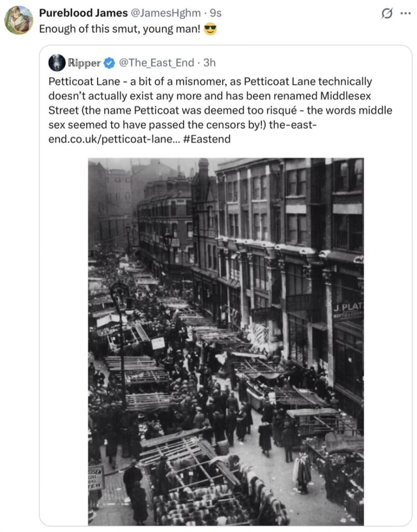
Task: Open Pureblood James's profile avatar
Action: click(19, 20)
